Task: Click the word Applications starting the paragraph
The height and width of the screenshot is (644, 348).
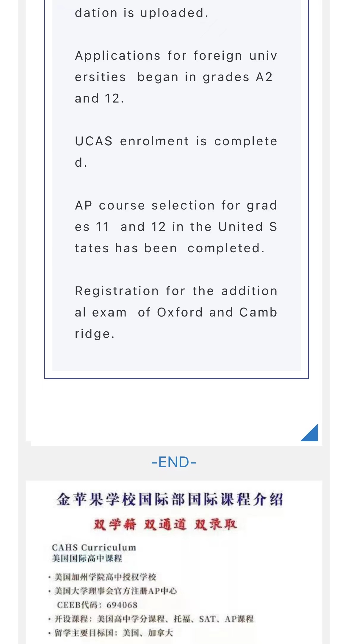Action: [x=118, y=56]
